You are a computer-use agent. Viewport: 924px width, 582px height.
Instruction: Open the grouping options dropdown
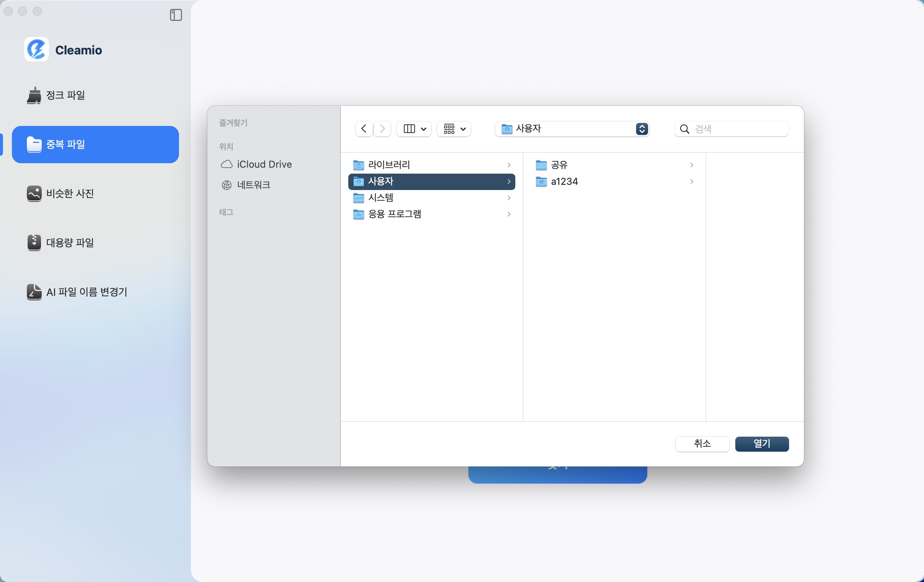tap(454, 129)
